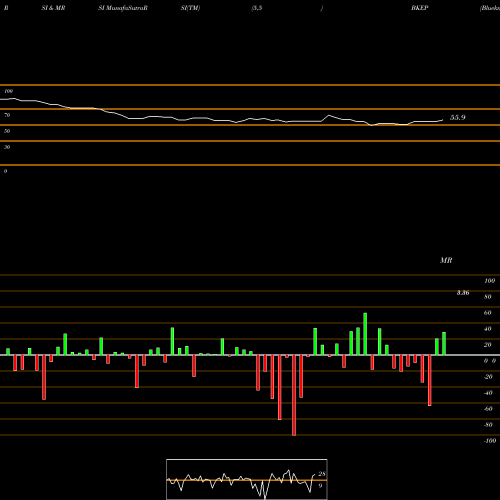500x500 pixels.
Task: Select the tallest green MR bar near 60
Action: 365,334
